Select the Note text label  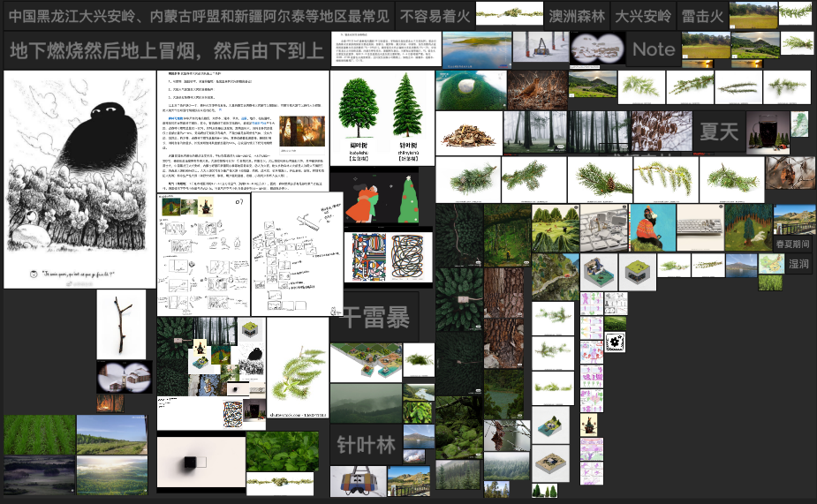[654, 49]
